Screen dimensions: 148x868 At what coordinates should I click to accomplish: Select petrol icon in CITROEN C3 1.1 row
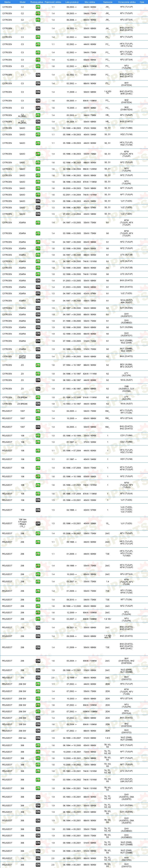pos(38,44)
